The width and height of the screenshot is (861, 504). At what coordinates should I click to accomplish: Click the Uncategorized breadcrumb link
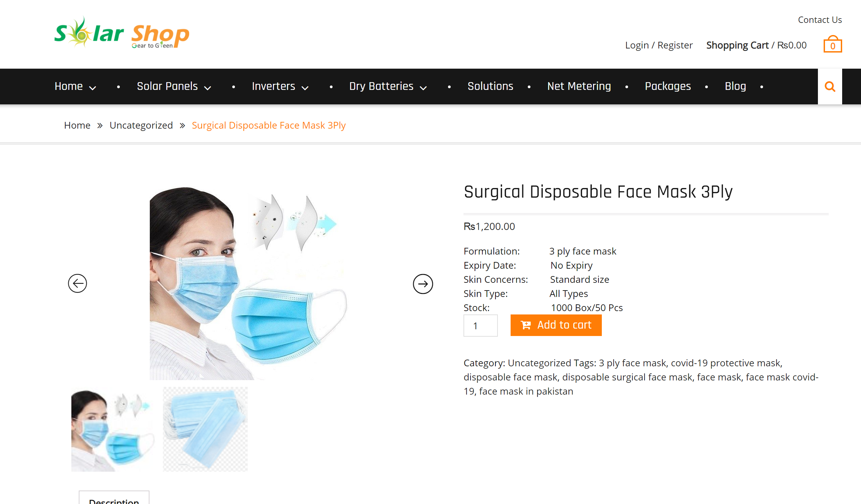coord(141,125)
